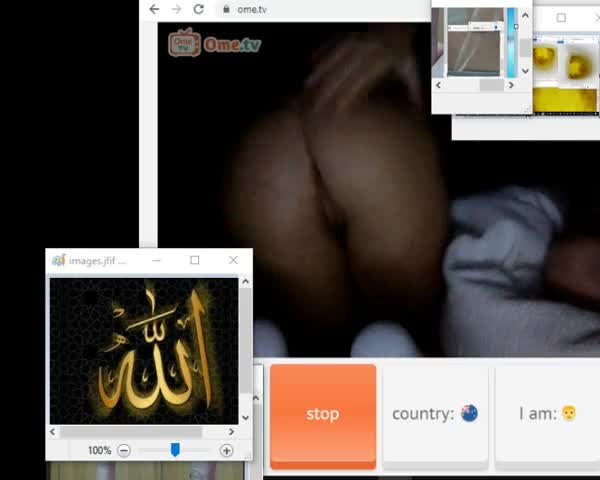Click the browser back arrow

pyautogui.click(x=154, y=9)
